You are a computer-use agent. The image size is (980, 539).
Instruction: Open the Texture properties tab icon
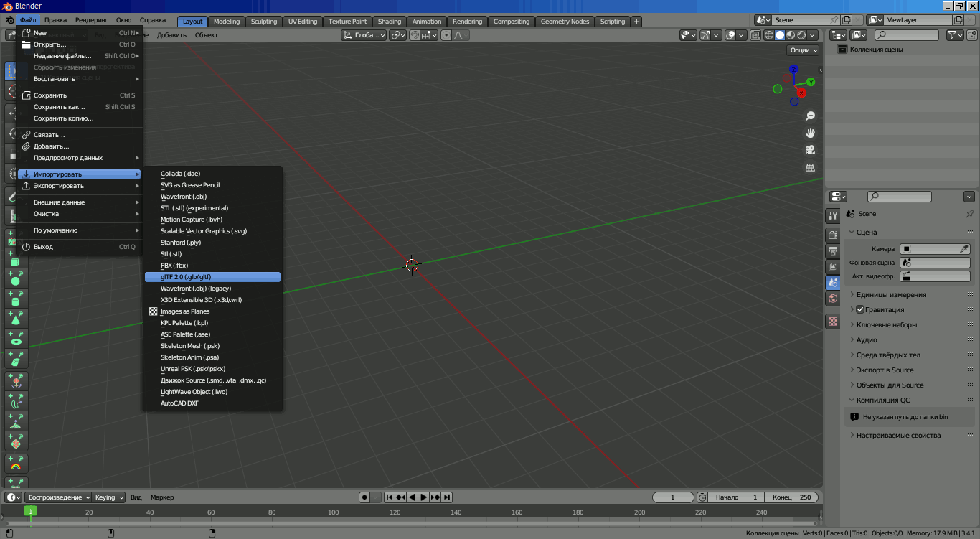coord(832,321)
